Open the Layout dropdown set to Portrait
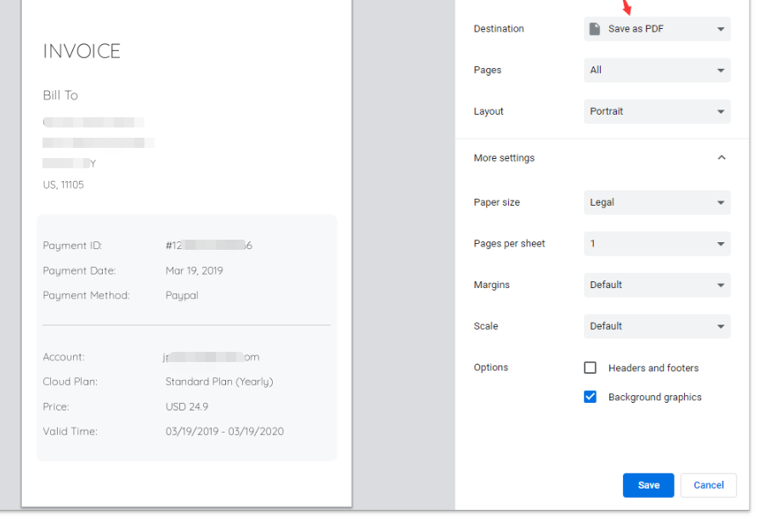 click(657, 111)
